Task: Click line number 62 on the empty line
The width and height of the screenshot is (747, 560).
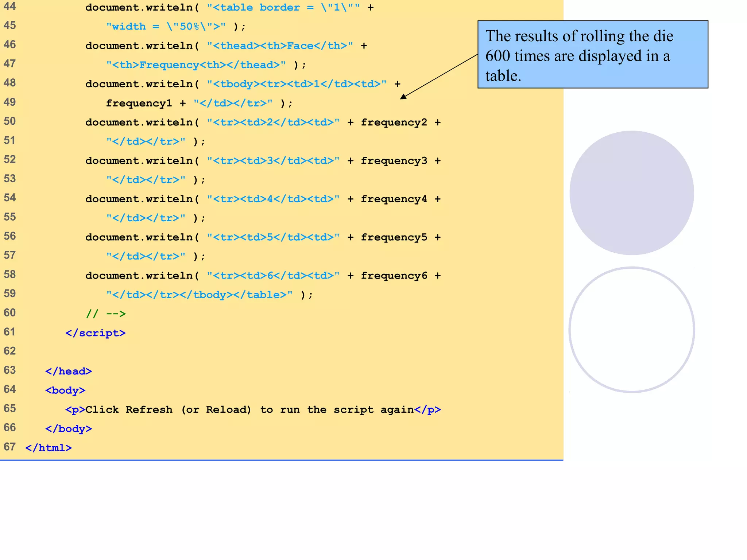Action: 10,351
